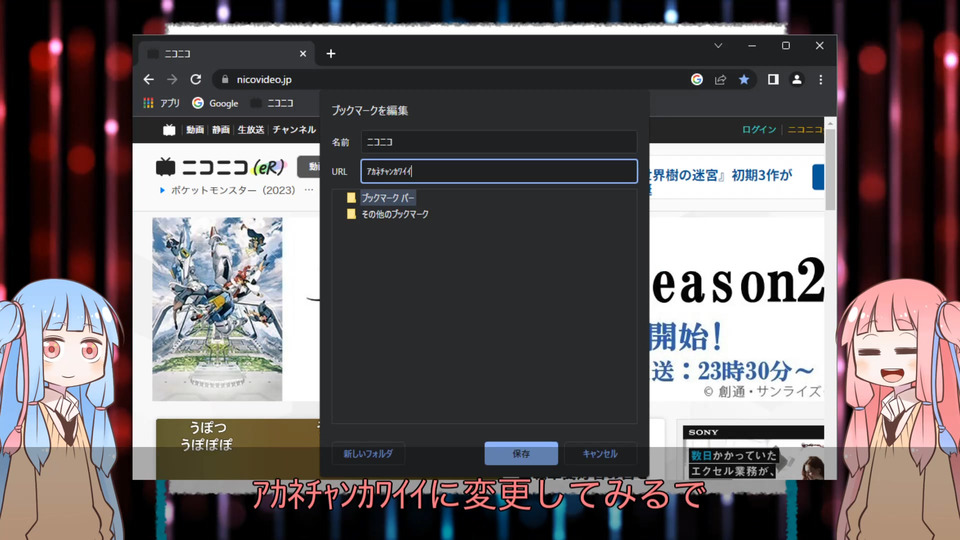Open the Google bookmark
Viewport: 960px width, 540px height.
click(215, 103)
